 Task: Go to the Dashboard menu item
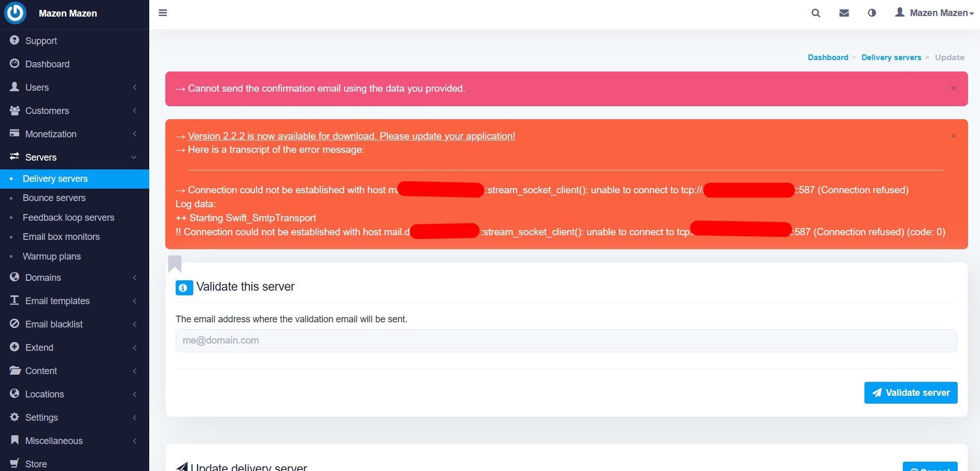coord(75,64)
